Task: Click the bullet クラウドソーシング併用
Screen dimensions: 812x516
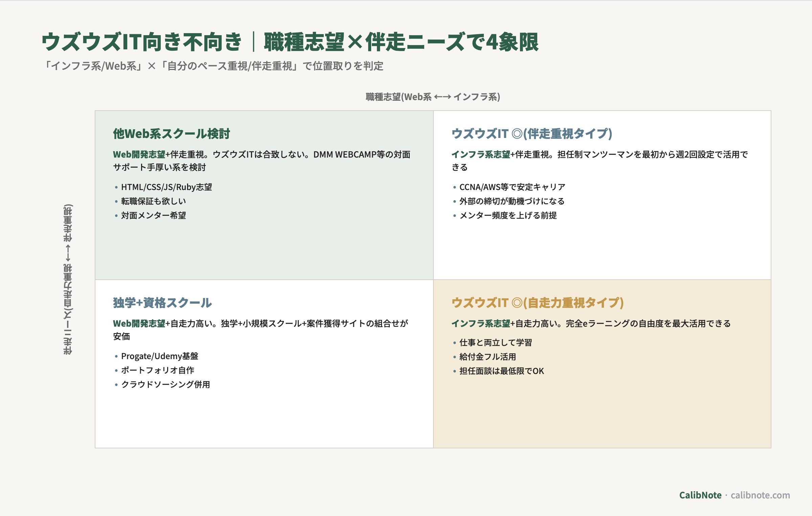Action: click(x=165, y=384)
